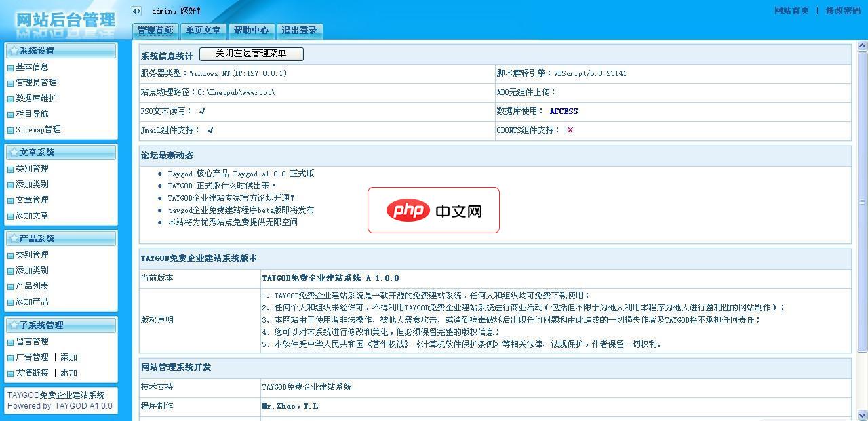Screen dimensions: 868x421
Task: Select 留言管理 under 子系统管理
Action: pos(32,341)
